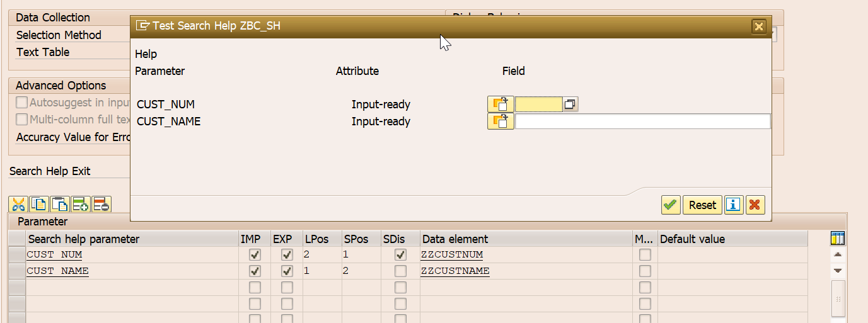Click the Paste icon in parameter toolbar

coord(60,204)
